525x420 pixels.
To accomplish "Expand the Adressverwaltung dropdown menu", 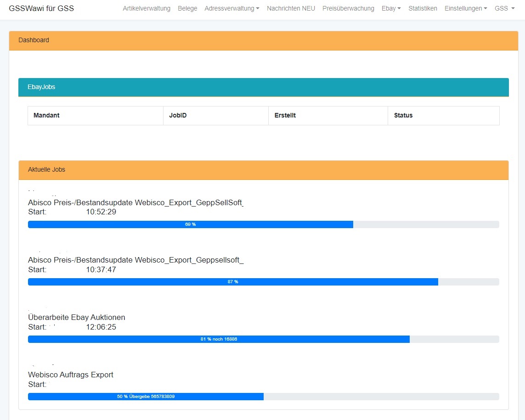I will tap(232, 8).
